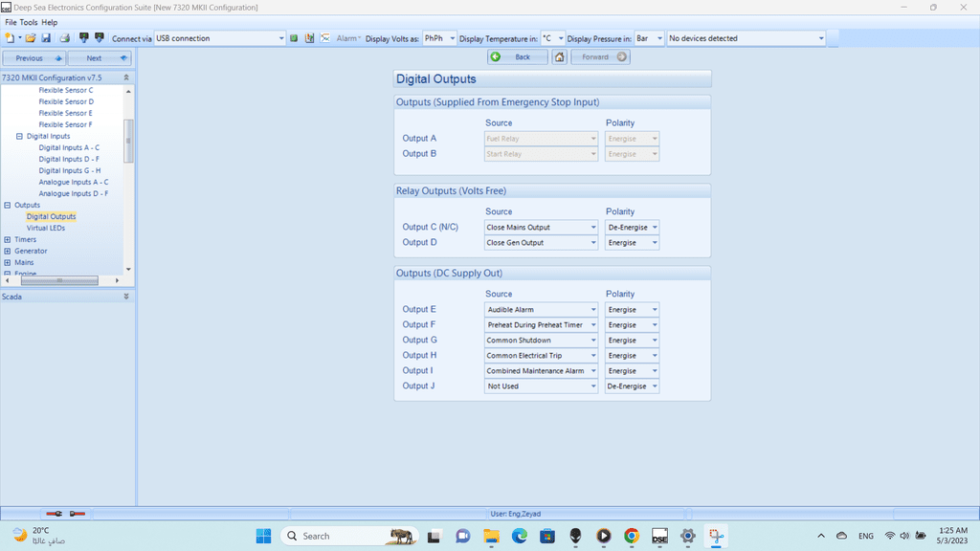The width and height of the screenshot is (980, 551).
Task: Click the taskbar Search box
Action: coord(350,536)
